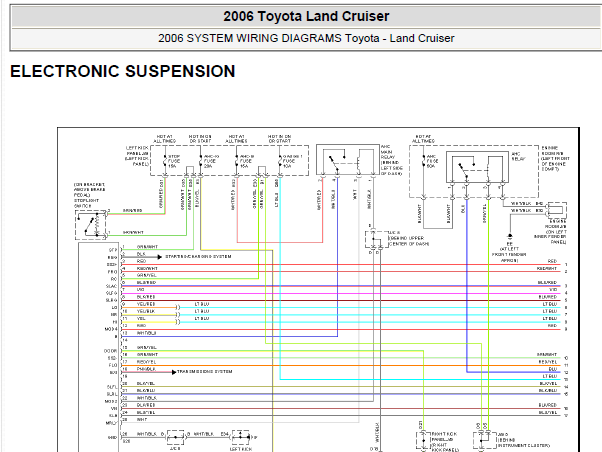Click the 'AHC RELAY' label in engine room box
Image resolution: width=602 pixels, height=452 pixels.
(x=518, y=156)
